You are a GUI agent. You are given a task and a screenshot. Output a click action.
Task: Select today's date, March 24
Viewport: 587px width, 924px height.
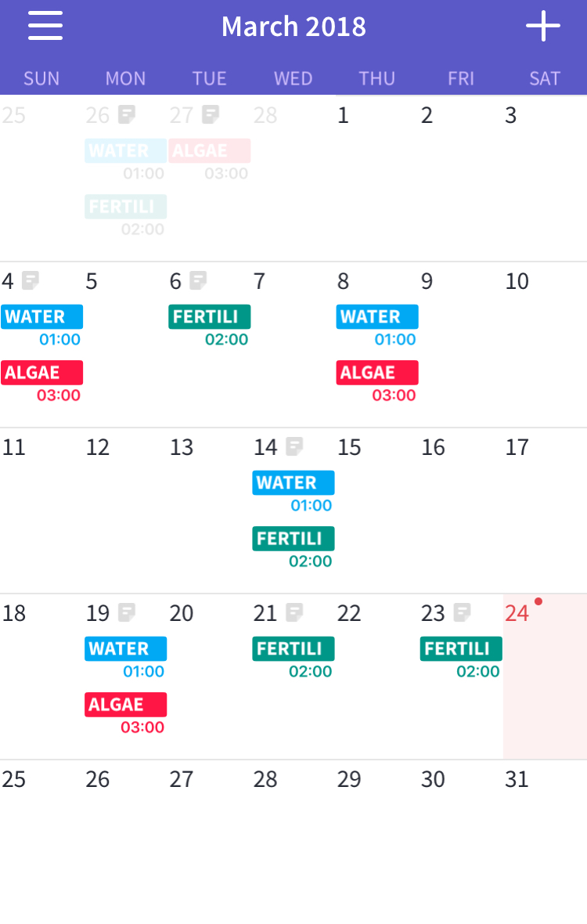click(517, 613)
